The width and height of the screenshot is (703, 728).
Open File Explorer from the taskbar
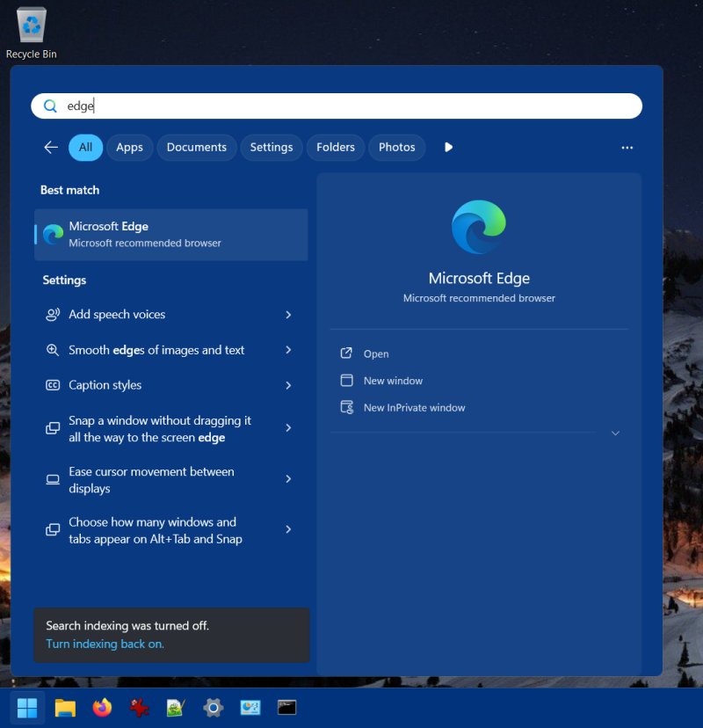(65, 707)
